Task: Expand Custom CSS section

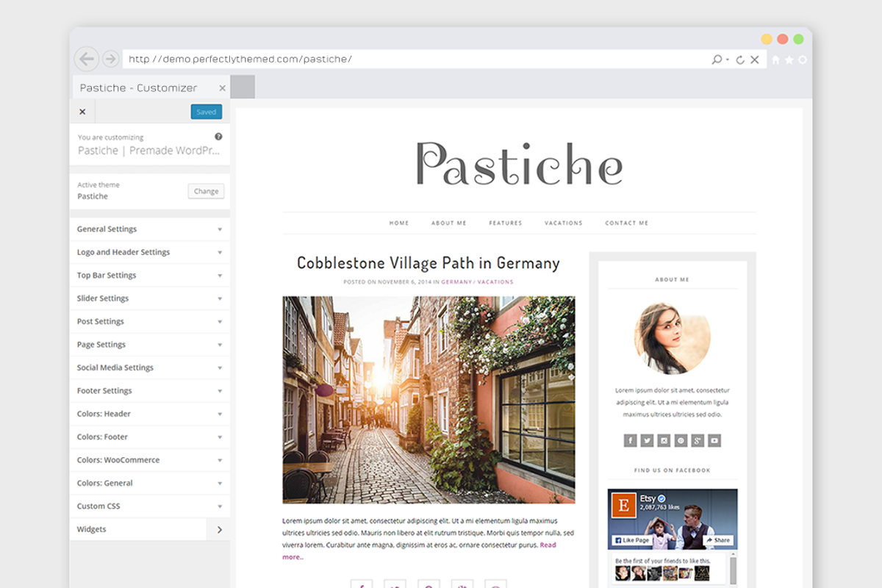Action: point(150,506)
